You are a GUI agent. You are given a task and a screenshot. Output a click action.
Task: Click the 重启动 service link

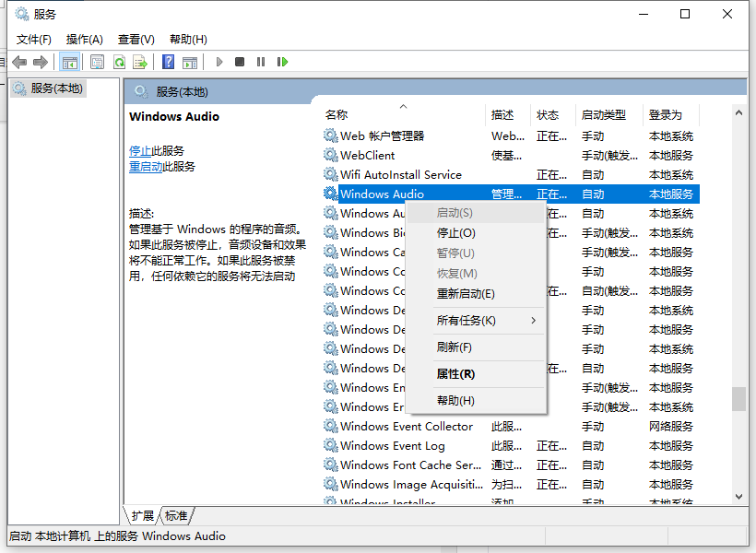[146, 167]
